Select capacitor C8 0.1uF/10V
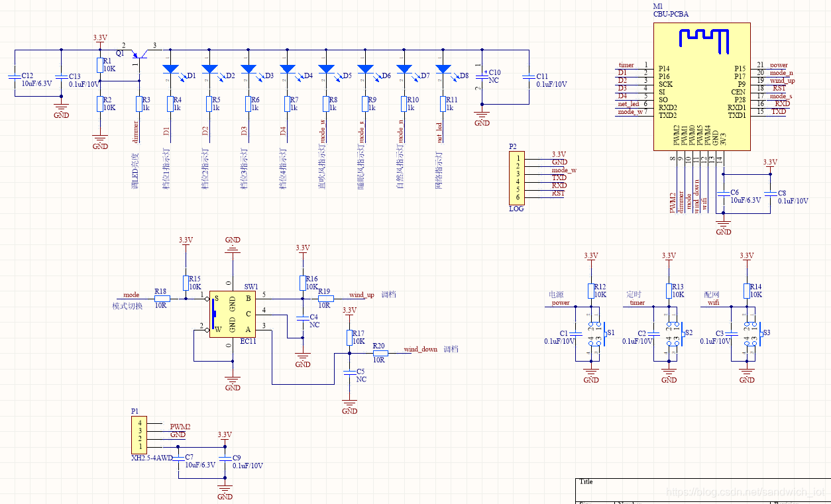831x504 pixels. [770, 193]
